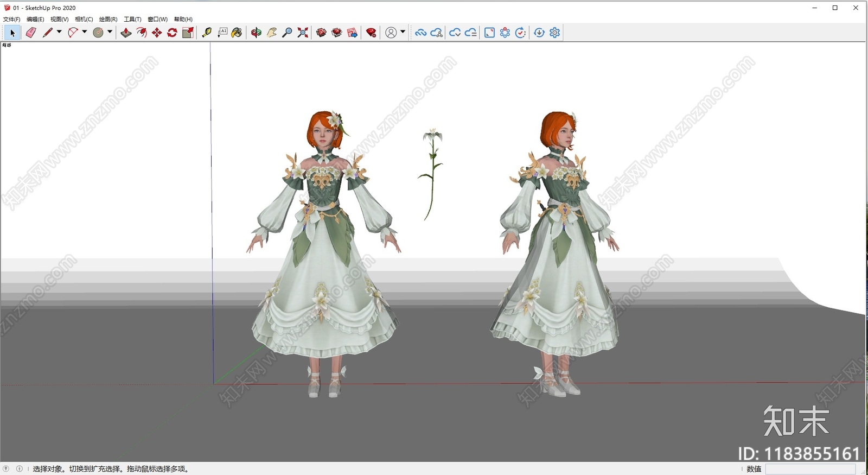This screenshot has width=868, height=475.
Task: Click the user account sign-in icon
Action: (391, 33)
